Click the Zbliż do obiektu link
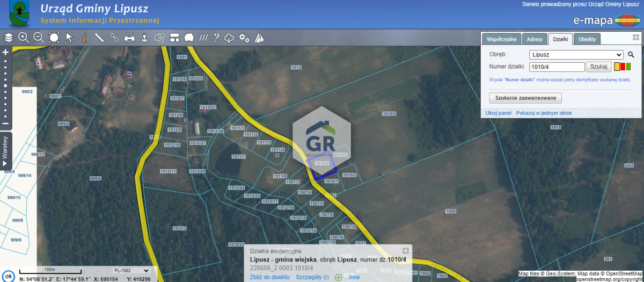The height and width of the screenshot is (282, 644). pyautogui.click(x=270, y=277)
